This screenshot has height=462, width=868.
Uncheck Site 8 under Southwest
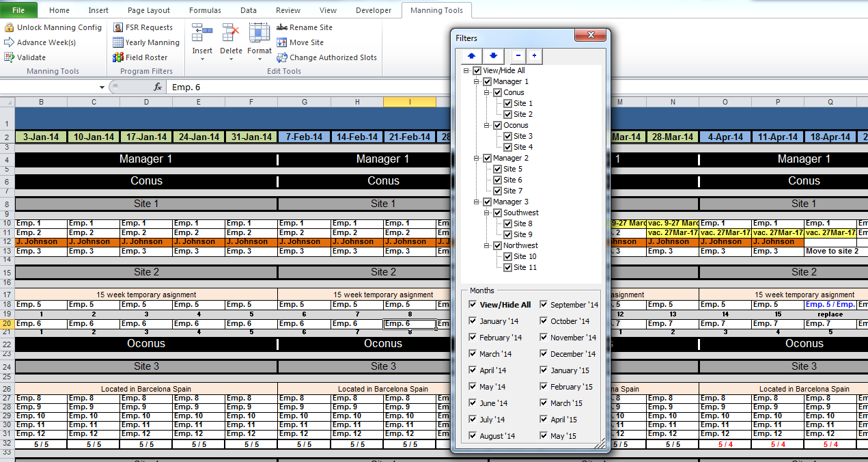tap(507, 223)
